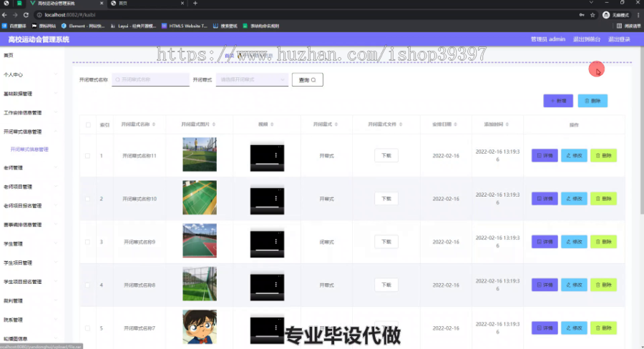Open the incognito profile icon
Viewport: 644px width, 349px height.
tap(606, 15)
